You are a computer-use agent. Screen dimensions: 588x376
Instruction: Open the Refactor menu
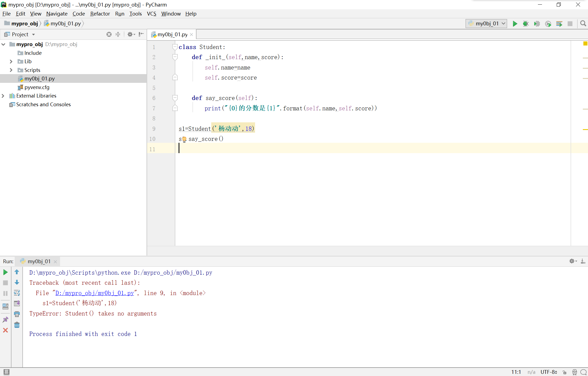[100, 14]
